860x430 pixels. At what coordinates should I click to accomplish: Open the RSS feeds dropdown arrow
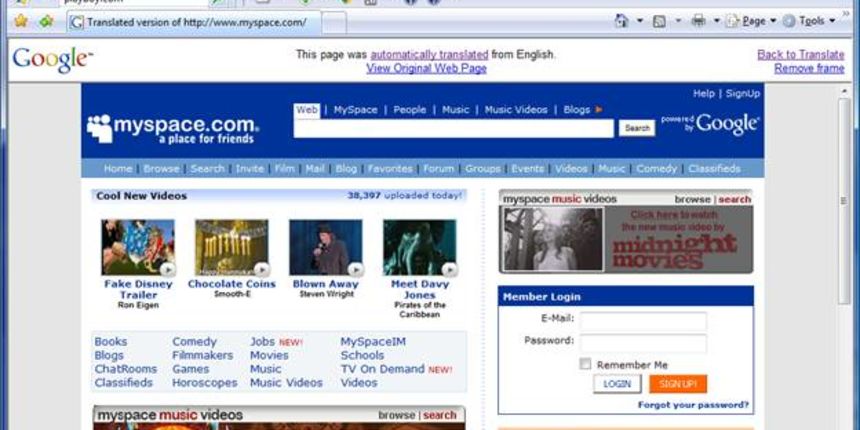coord(678,21)
